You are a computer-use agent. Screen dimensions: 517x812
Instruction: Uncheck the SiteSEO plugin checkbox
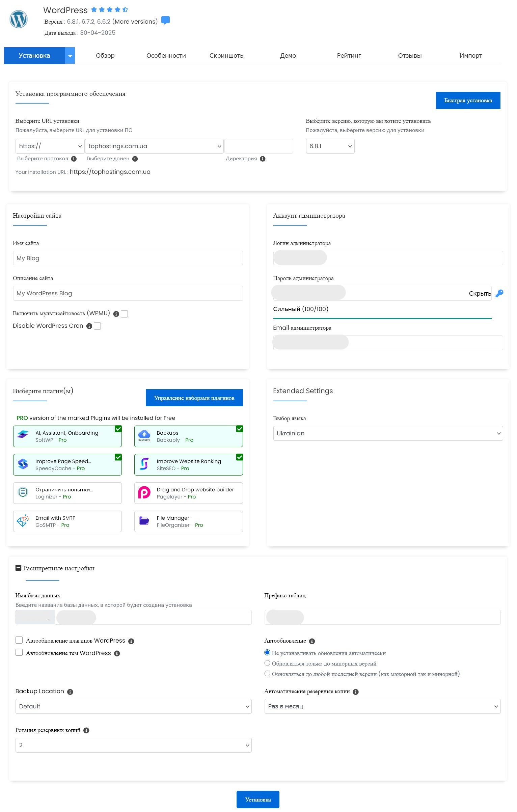(240, 457)
